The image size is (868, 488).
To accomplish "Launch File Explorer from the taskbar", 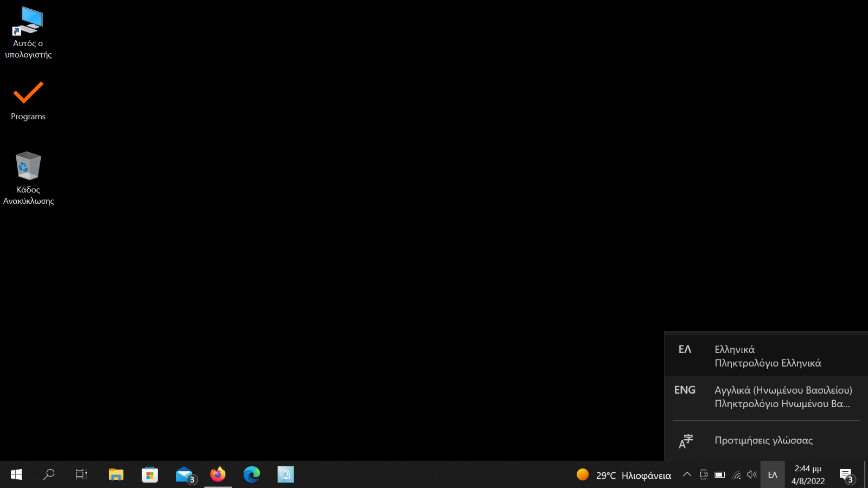I will (116, 475).
